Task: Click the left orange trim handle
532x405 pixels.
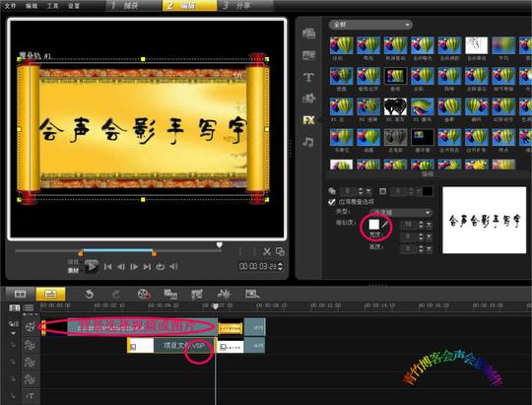Action: click(81, 253)
